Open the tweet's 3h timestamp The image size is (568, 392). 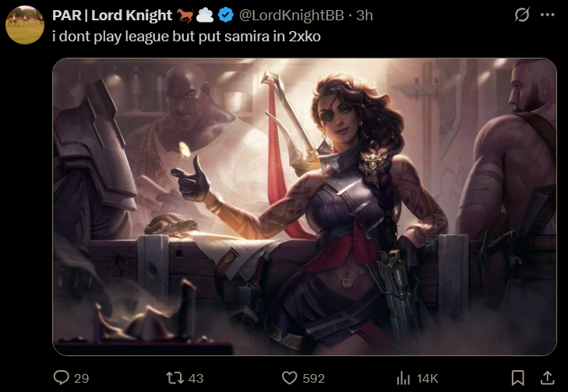[x=365, y=16]
